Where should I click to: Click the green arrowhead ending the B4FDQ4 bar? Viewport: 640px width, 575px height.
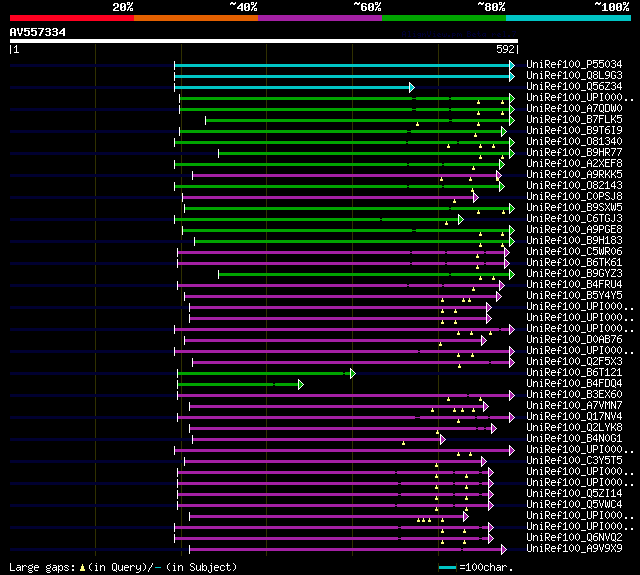click(x=301, y=384)
